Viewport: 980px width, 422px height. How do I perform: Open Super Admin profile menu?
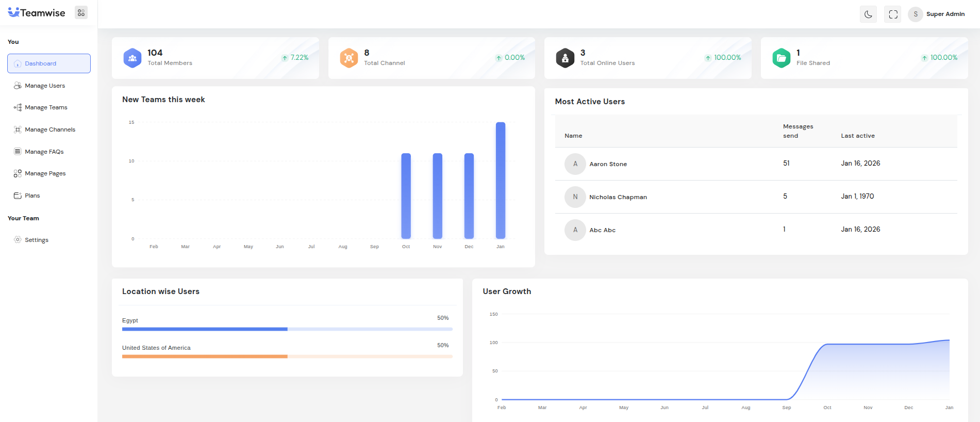pos(937,14)
